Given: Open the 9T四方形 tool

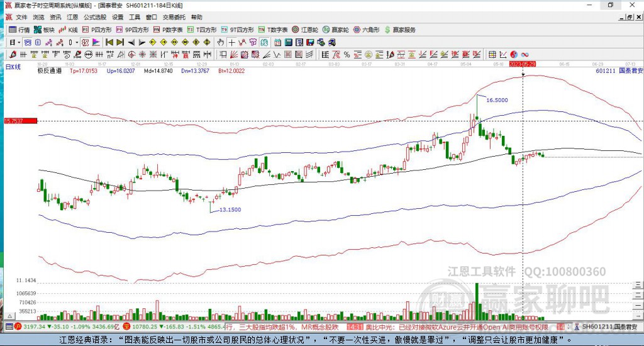Looking at the screenshot, I should coord(237,30).
